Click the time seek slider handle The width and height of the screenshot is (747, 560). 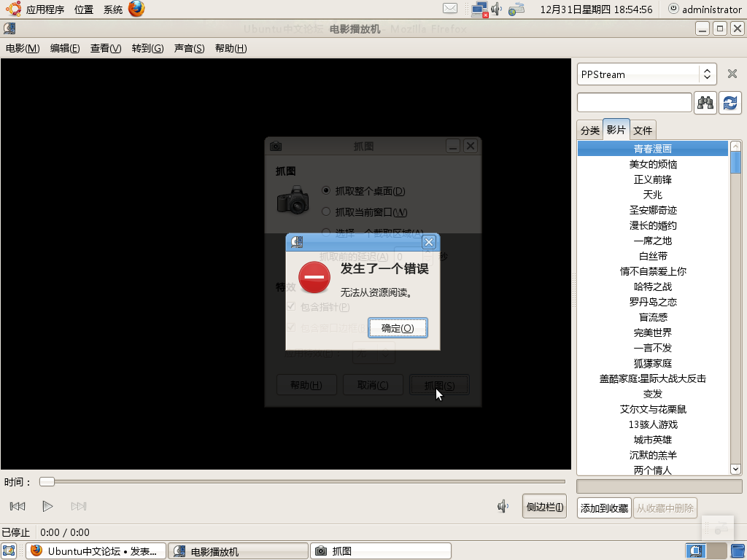pos(47,482)
